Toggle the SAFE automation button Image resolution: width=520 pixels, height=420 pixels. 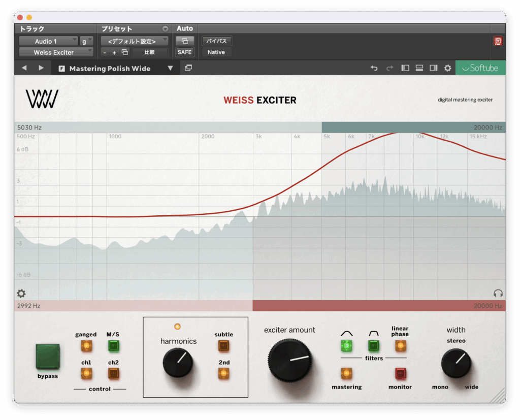tap(184, 52)
